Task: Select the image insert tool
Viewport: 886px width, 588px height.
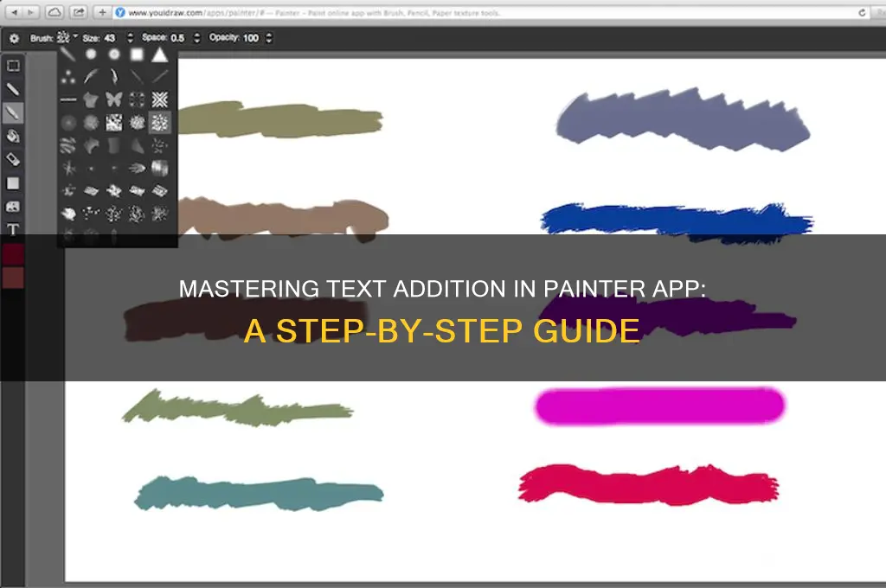Action: pyautogui.click(x=13, y=207)
